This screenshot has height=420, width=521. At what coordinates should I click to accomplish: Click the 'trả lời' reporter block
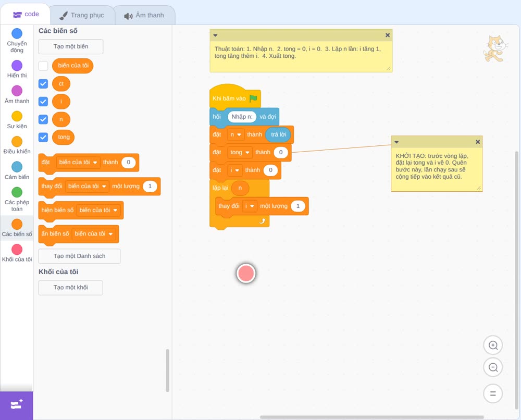[278, 134]
